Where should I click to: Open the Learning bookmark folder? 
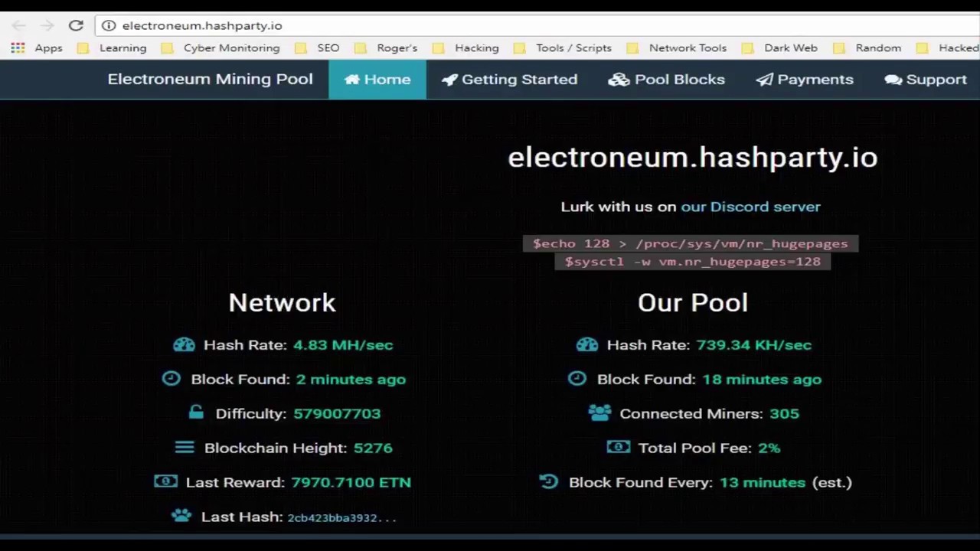[x=112, y=47]
